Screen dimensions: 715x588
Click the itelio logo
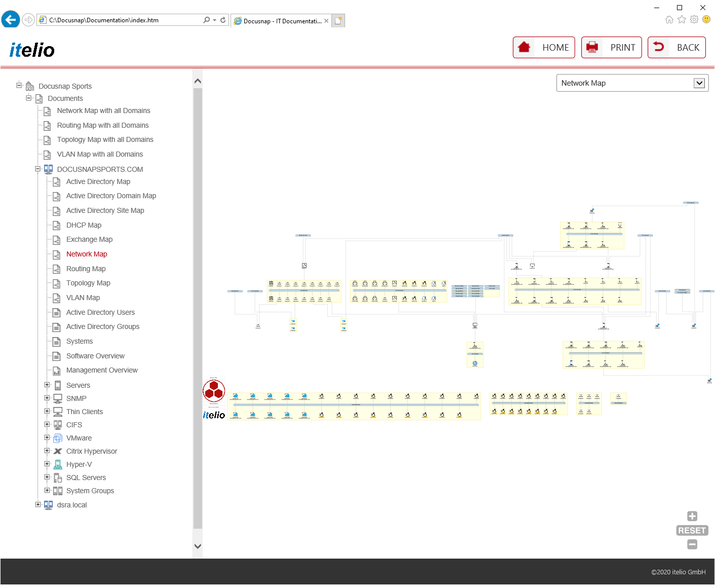[32, 50]
